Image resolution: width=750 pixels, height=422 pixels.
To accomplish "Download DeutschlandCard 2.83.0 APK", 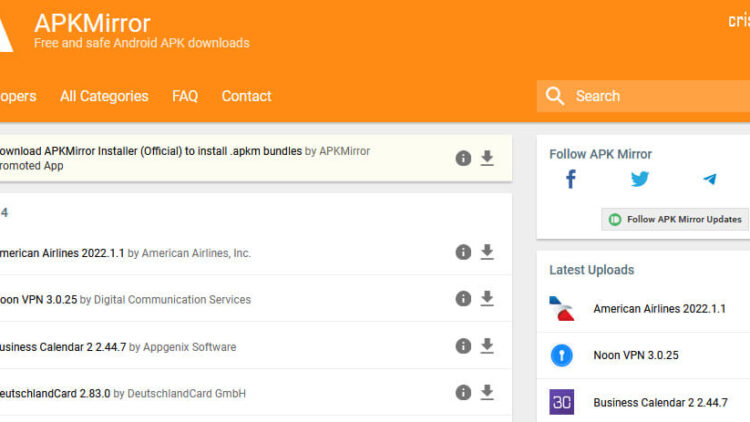I will coord(487,392).
